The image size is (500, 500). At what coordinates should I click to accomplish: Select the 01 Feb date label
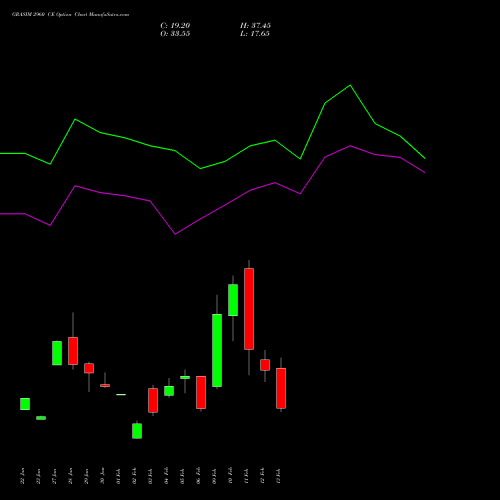(x=118, y=476)
